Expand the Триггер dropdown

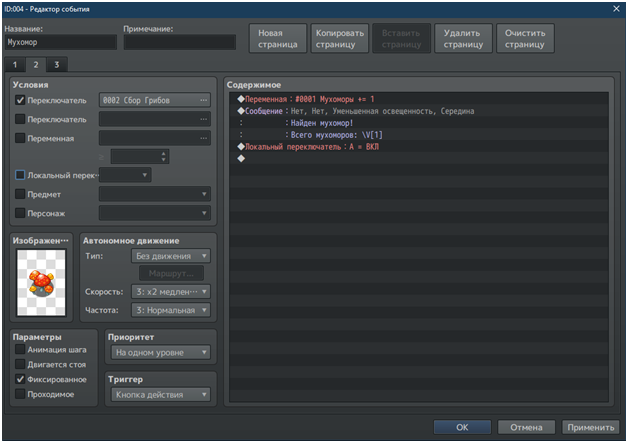pos(159,394)
